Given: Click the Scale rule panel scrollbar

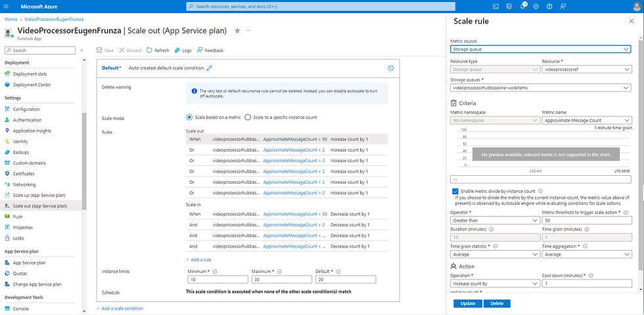Looking at the screenshot, I should pos(640,156).
